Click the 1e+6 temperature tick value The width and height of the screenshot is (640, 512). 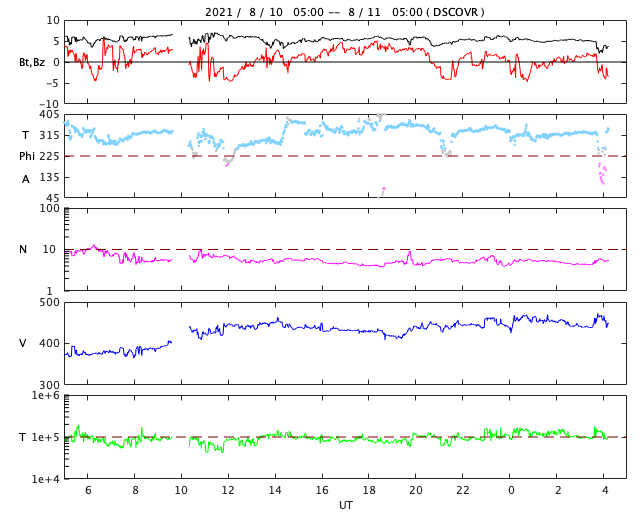(x=47, y=397)
